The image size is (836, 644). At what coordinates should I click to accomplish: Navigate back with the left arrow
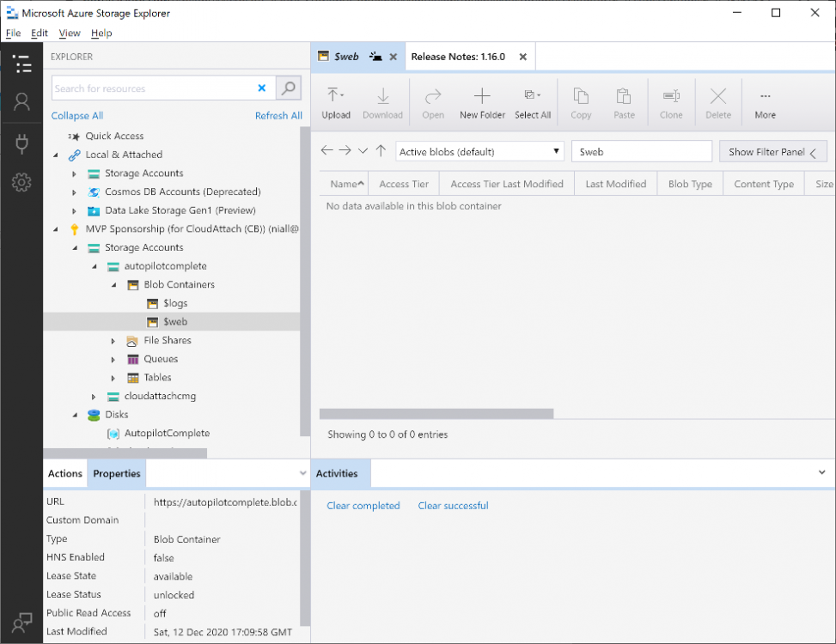[x=326, y=151]
